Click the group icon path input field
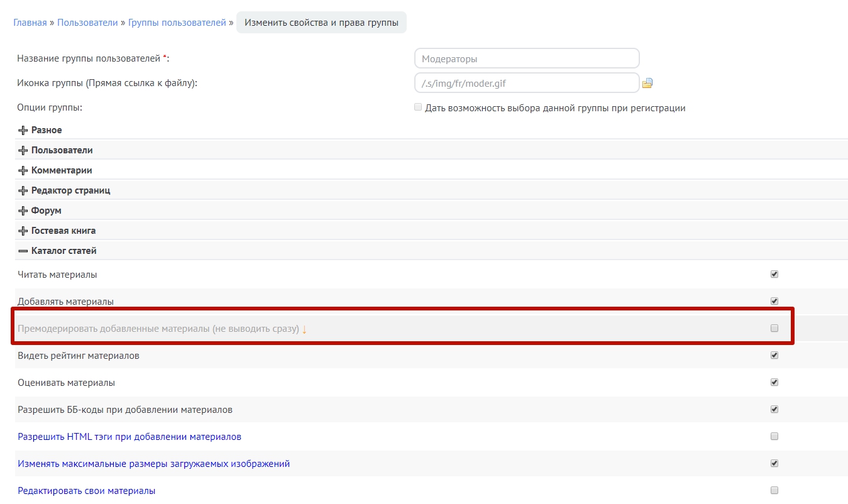848x504 pixels. click(x=527, y=83)
